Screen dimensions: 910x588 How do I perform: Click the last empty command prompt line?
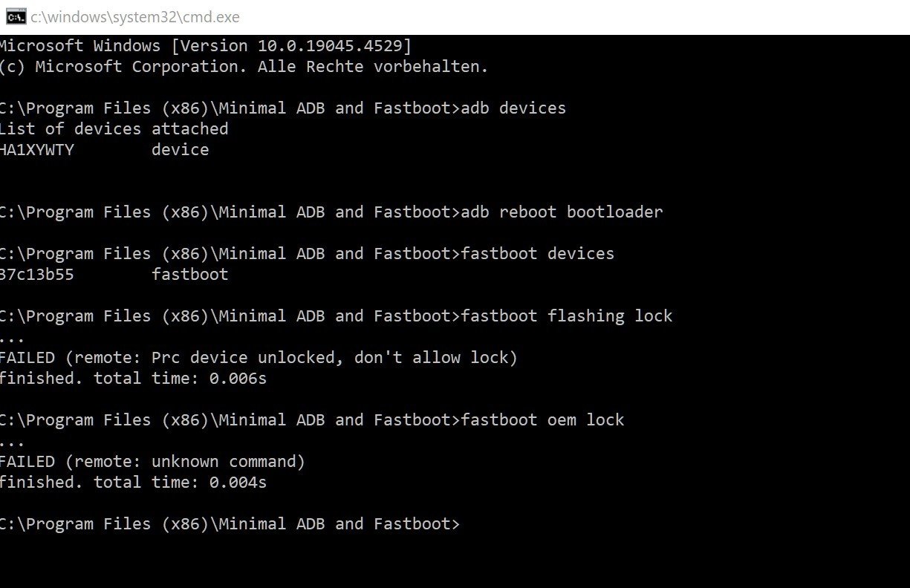click(230, 524)
